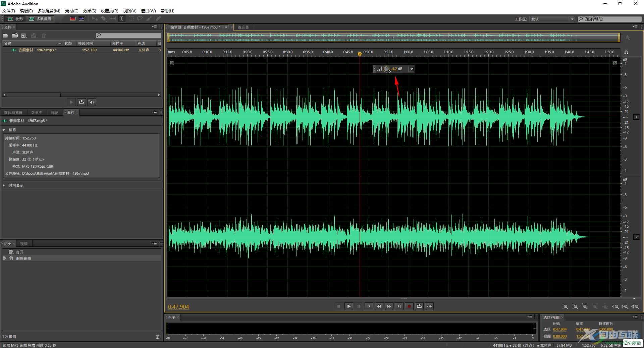Select the Slip tool
The height and width of the screenshot is (348, 644).
tap(113, 19)
